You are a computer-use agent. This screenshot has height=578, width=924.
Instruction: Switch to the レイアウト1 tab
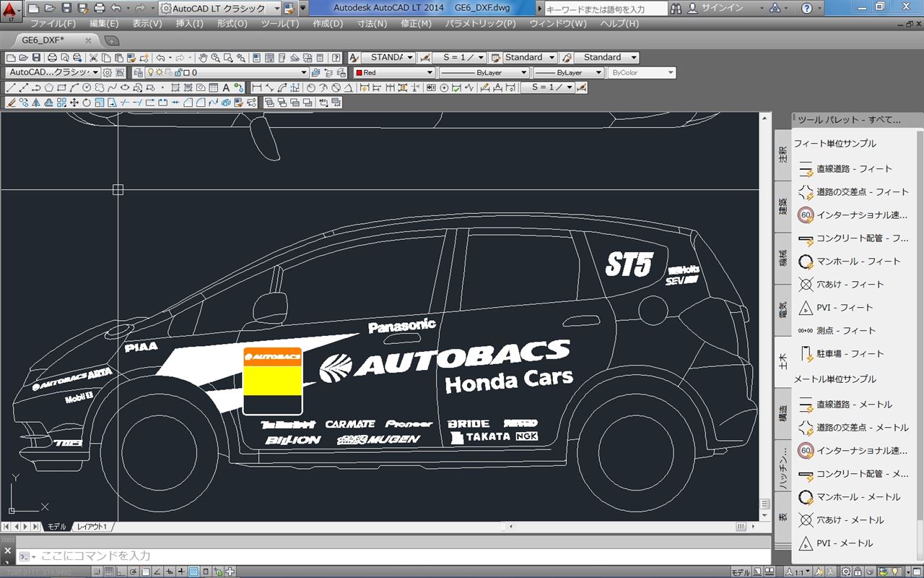(92, 527)
